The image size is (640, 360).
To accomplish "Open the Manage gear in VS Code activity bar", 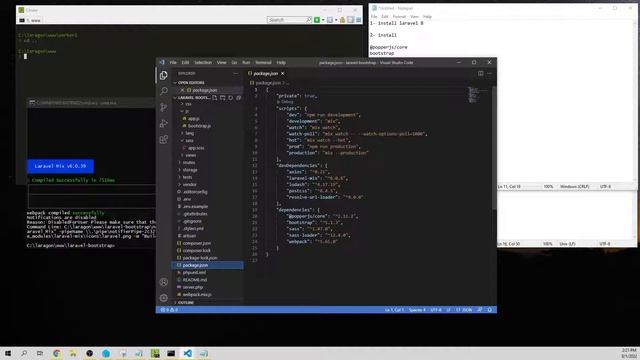I will pyautogui.click(x=164, y=298).
